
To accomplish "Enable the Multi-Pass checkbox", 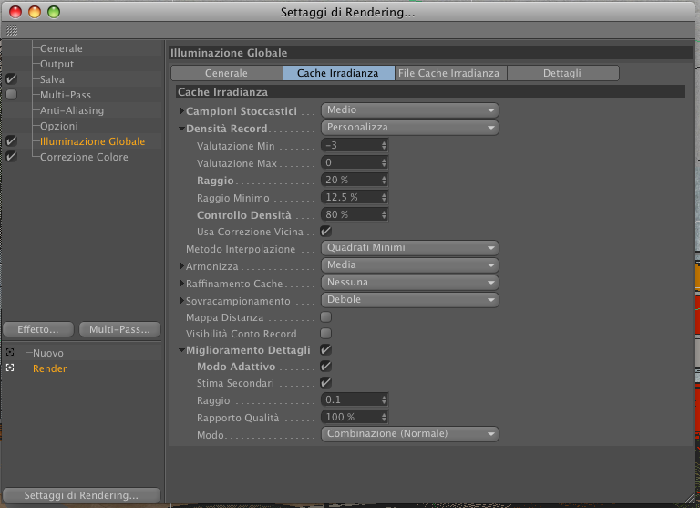I will coord(11,94).
